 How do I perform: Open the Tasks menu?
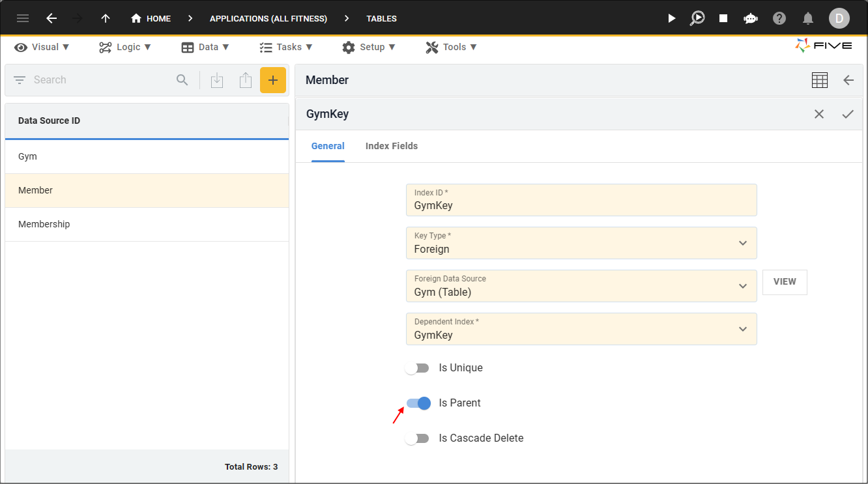[286, 47]
